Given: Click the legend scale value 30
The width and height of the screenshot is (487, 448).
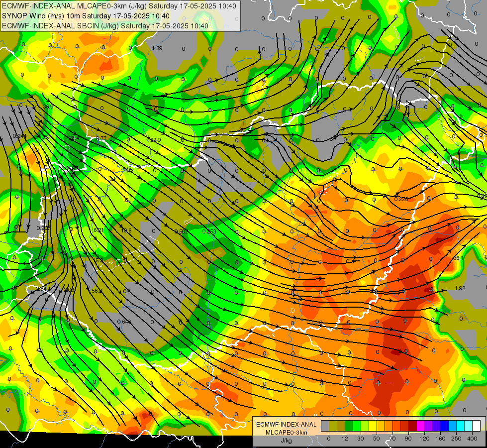Looking at the screenshot, I should click(361, 439).
